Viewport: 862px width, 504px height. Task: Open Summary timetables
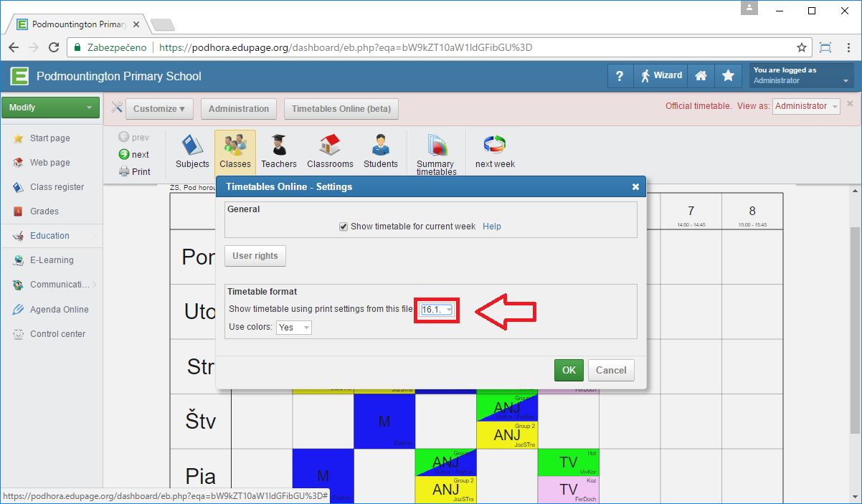point(436,154)
